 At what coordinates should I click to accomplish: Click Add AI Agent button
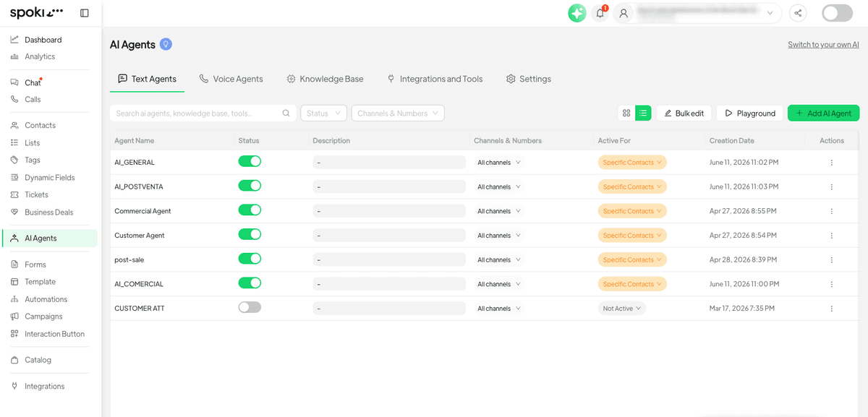pos(823,113)
